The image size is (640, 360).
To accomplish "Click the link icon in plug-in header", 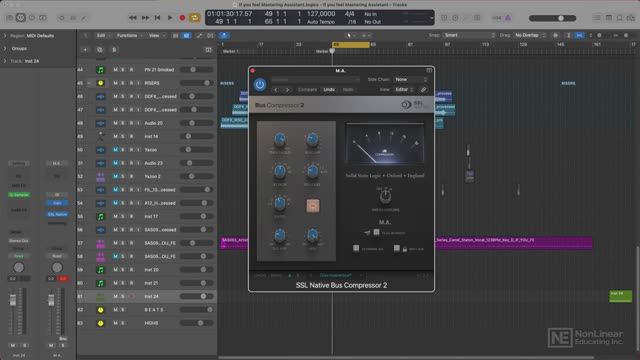I will tap(424, 90).
